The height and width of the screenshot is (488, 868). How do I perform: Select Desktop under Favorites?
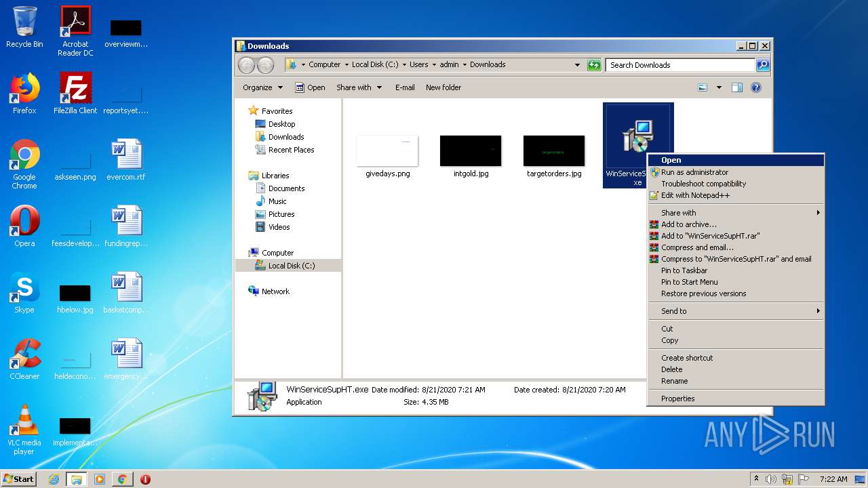click(275, 124)
